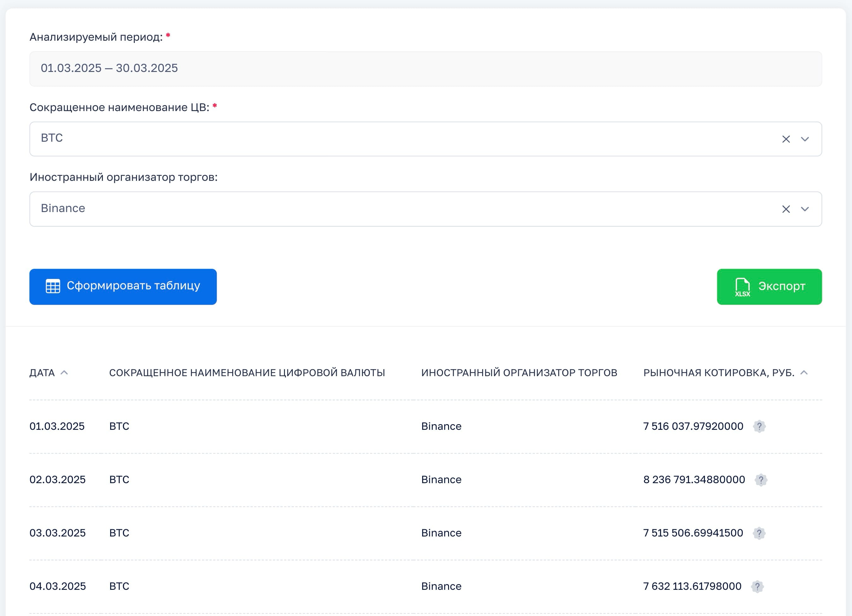Clear the Binance organizer selection

[x=786, y=209]
